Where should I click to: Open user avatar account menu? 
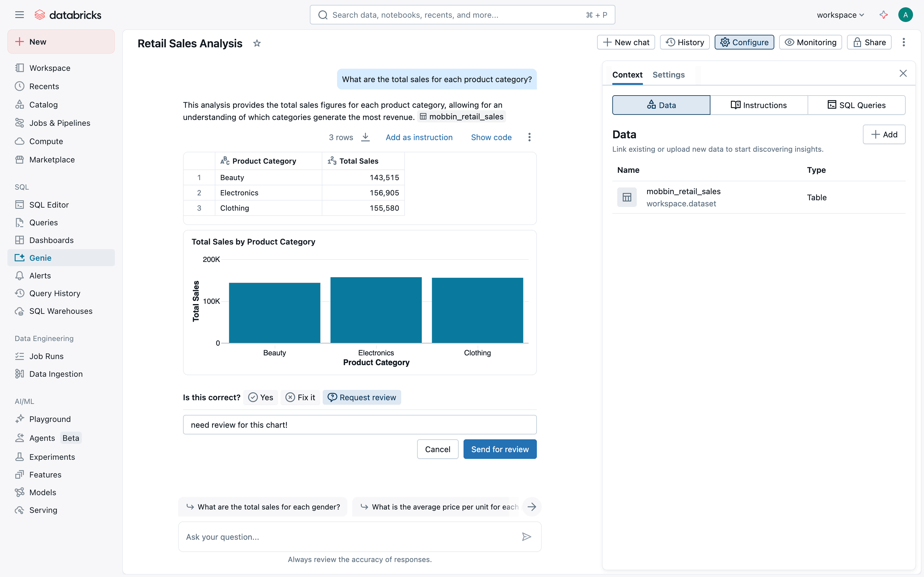(905, 15)
